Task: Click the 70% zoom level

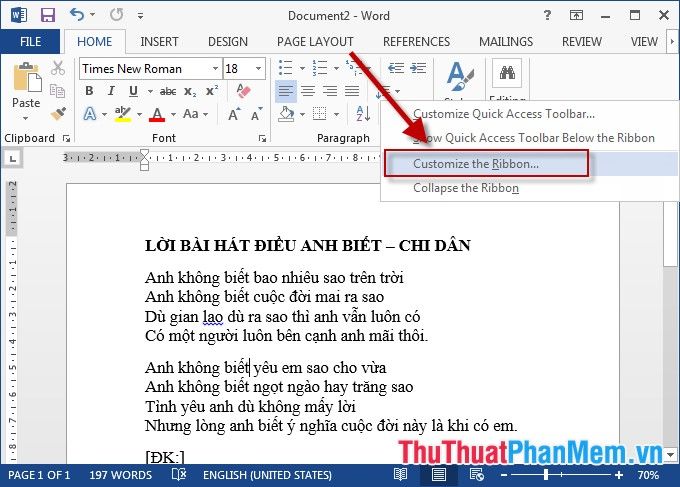Action: tap(648, 475)
